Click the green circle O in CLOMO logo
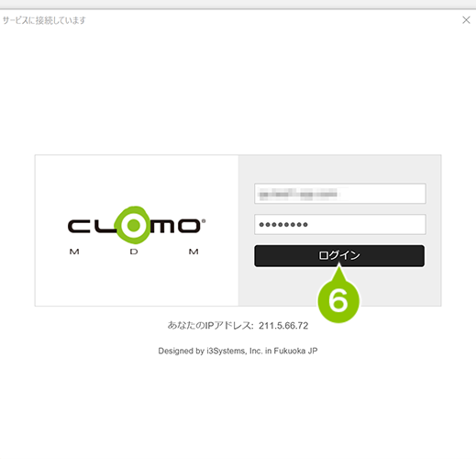 point(133,225)
